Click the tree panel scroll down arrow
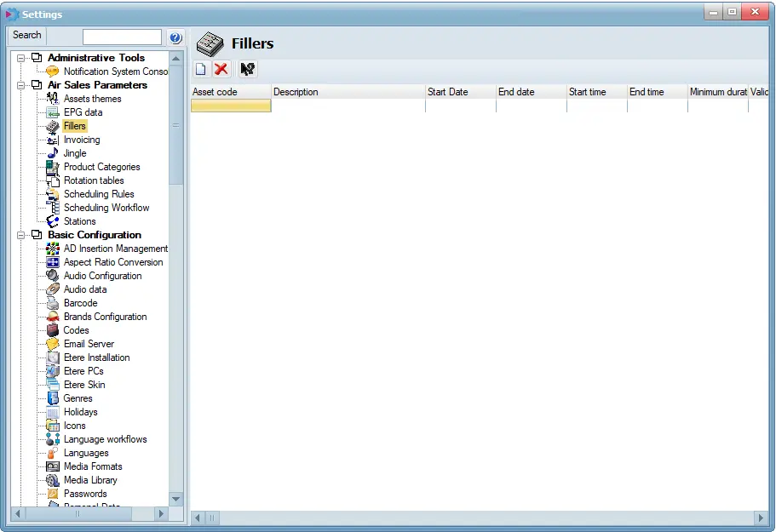This screenshot has width=776, height=532. [176, 499]
